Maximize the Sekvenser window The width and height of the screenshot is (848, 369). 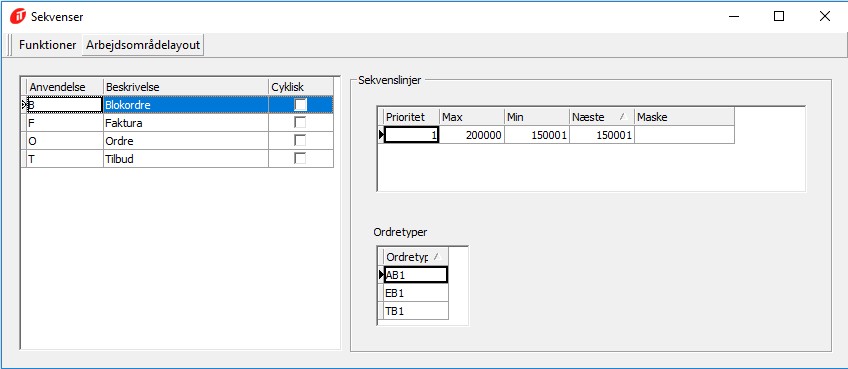tap(779, 17)
